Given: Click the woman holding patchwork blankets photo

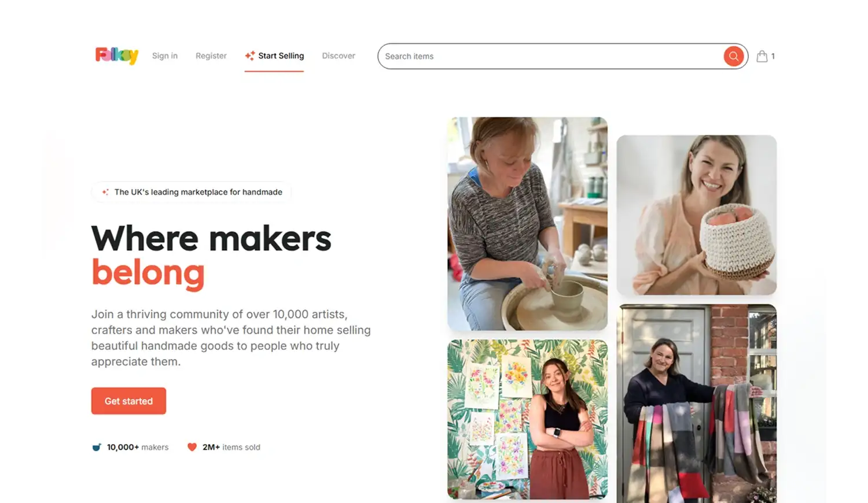Looking at the screenshot, I should pyautogui.click(x=697, y=404).
